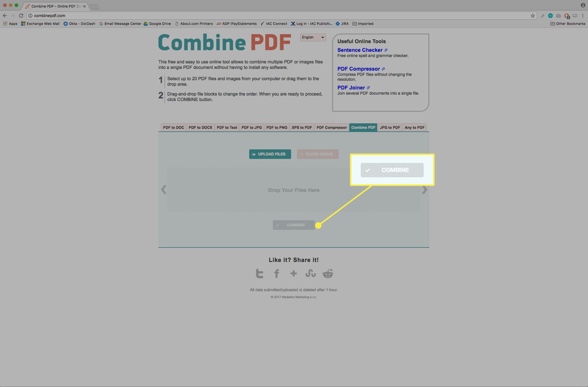Image resolution: width=588 pixels, height=387 pixels.
Task: Click the Facebook share icon
Action: pos(276,273)
